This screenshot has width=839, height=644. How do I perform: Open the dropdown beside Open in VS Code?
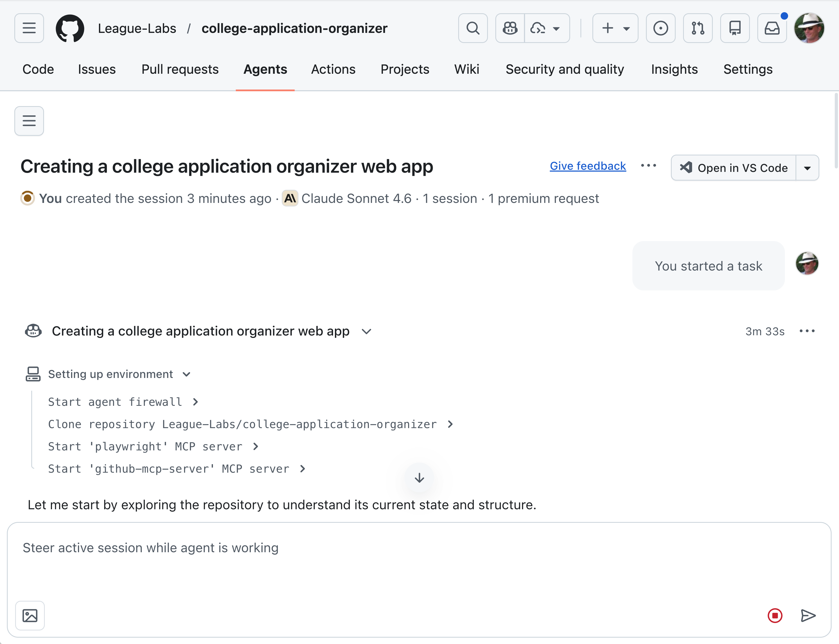(x=807, y=168)
